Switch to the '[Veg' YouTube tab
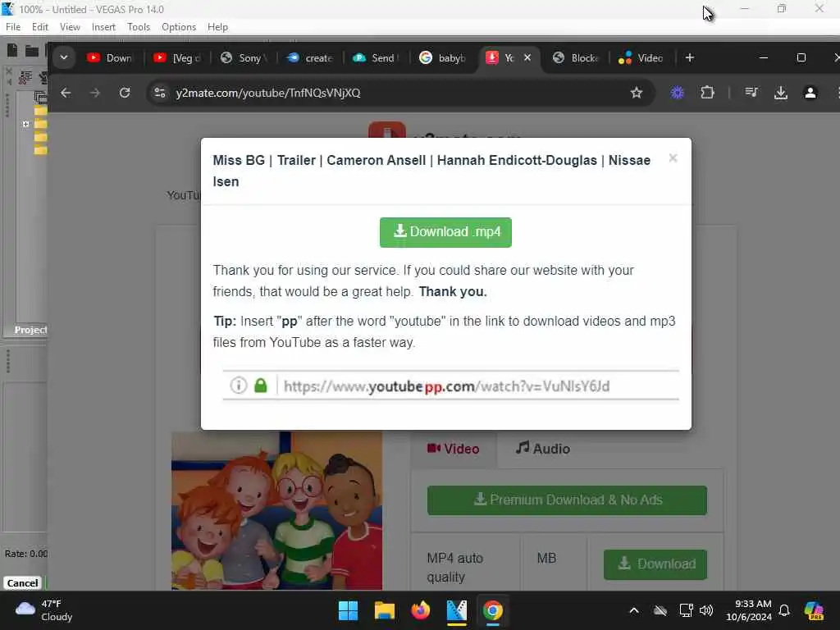 tap(177, 58)
